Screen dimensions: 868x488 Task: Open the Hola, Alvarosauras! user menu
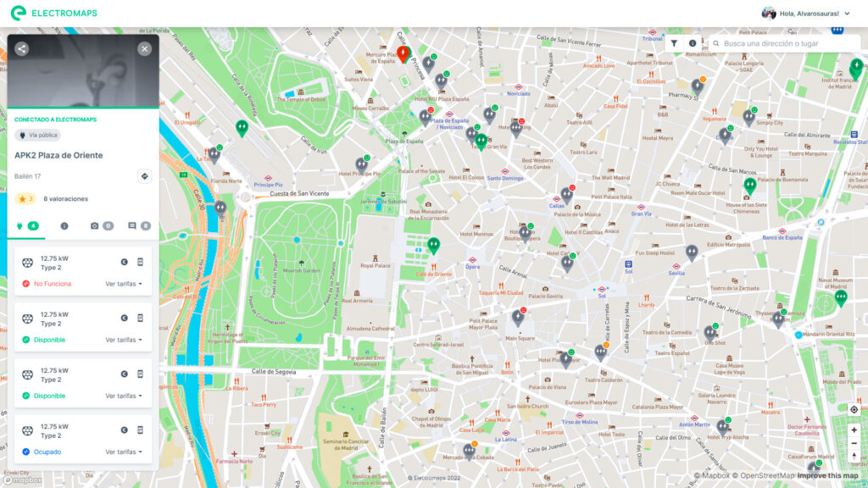[x=806, y=14]
